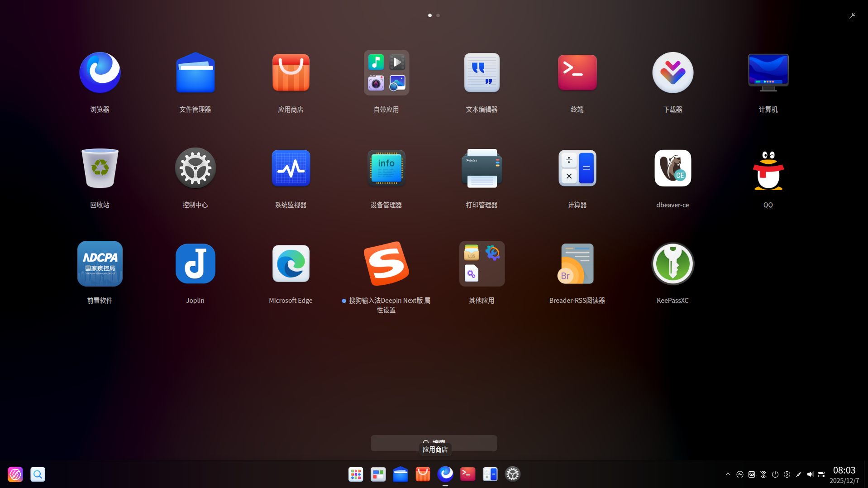Launch 控制中心 from launcher grid
The width and height of the screenshot is (868, 488).
[195, 168]
